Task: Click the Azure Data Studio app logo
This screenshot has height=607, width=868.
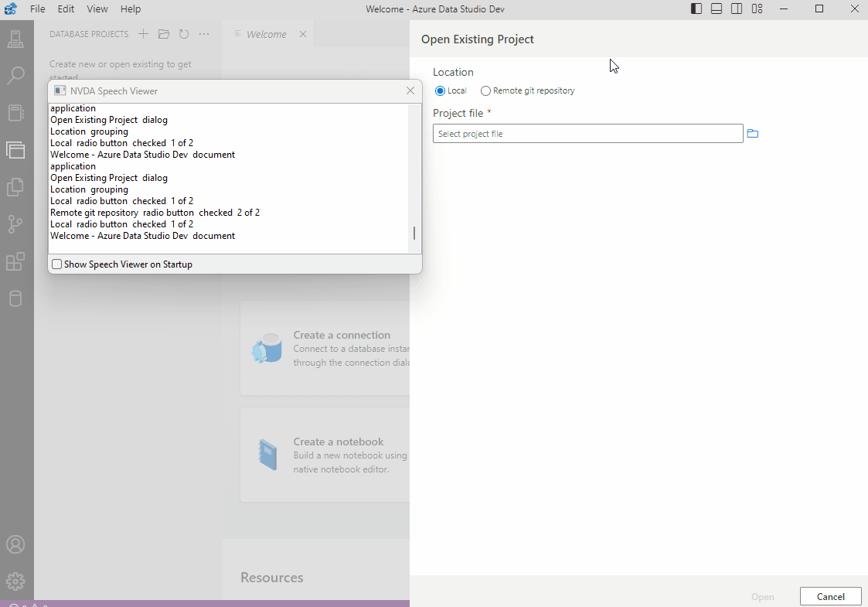Action: (x=11, y=9)
